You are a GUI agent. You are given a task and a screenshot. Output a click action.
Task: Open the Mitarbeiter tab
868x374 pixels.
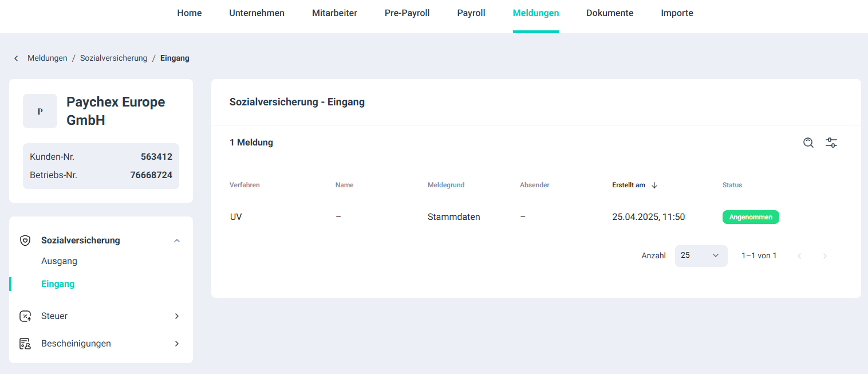(334, 13)
